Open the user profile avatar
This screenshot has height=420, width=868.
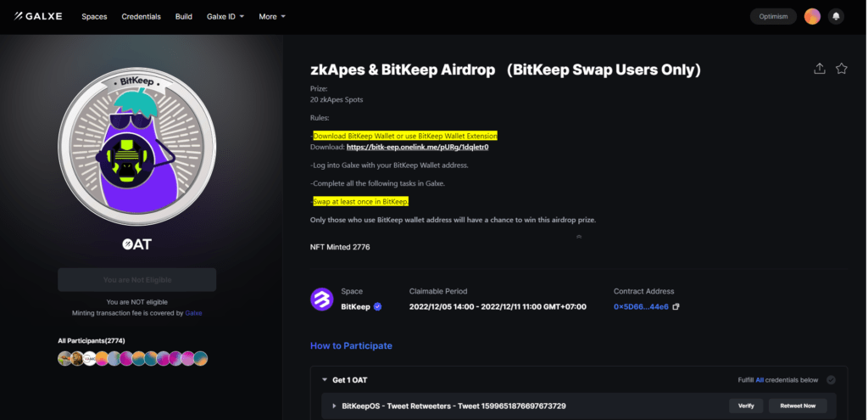coord(812,16)
